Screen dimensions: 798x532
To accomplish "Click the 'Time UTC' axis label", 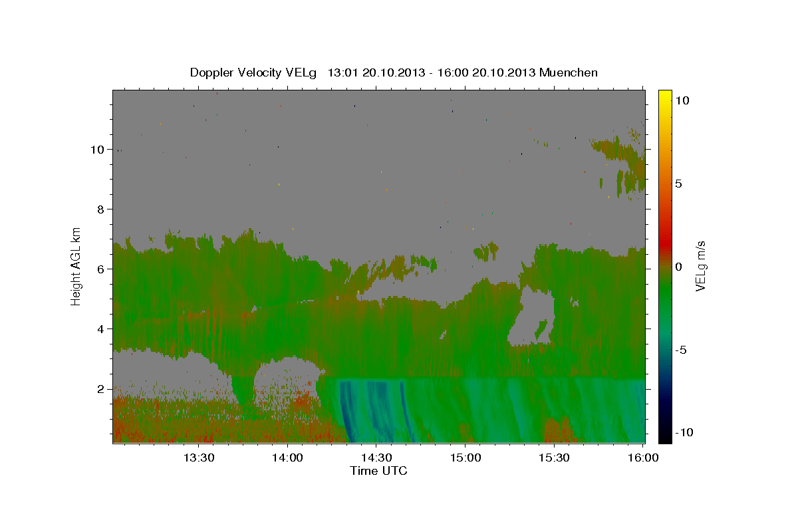I will point(378,471).
